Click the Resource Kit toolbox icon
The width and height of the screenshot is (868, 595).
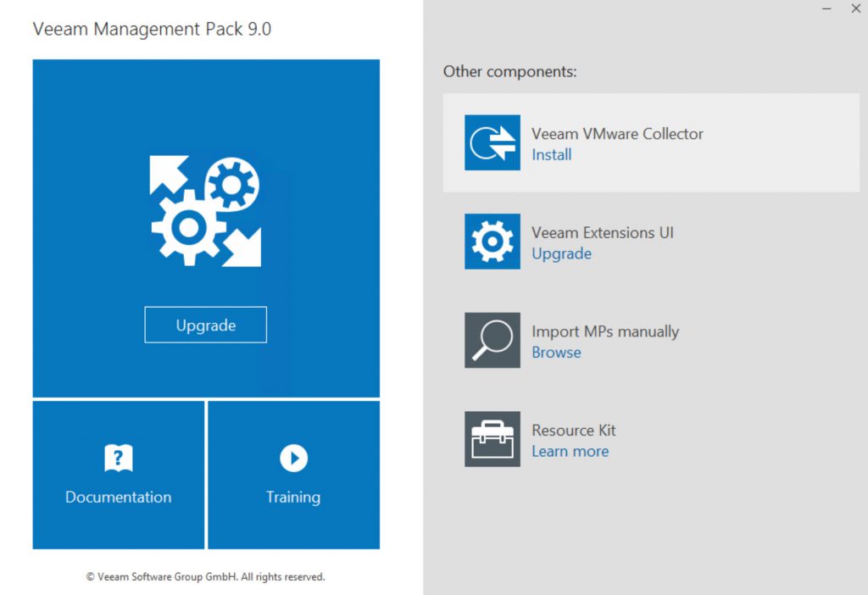pos(492,439)
